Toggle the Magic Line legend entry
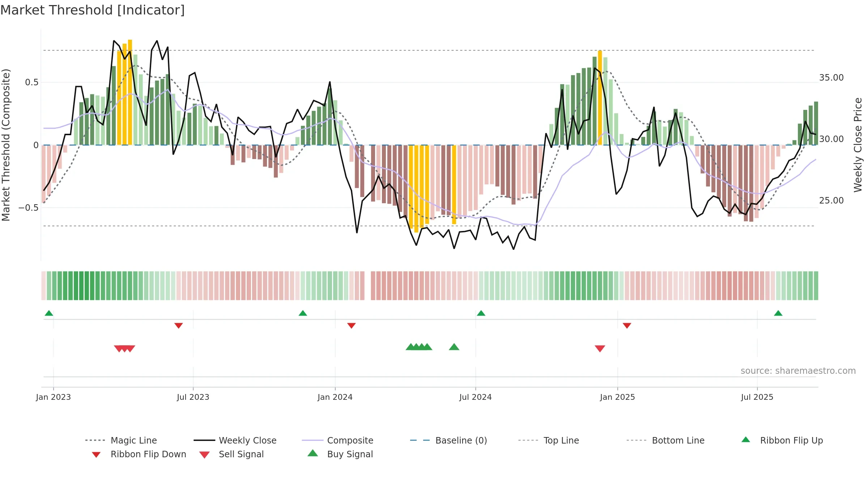Screen dimensions: 868x488 (121, 440)
